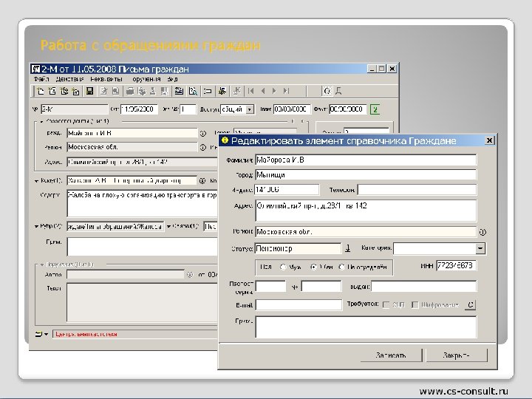Open the Категория dropdown in the dialog
The image size is (532, 399).
pyautogui.click(x=480, y=248)
